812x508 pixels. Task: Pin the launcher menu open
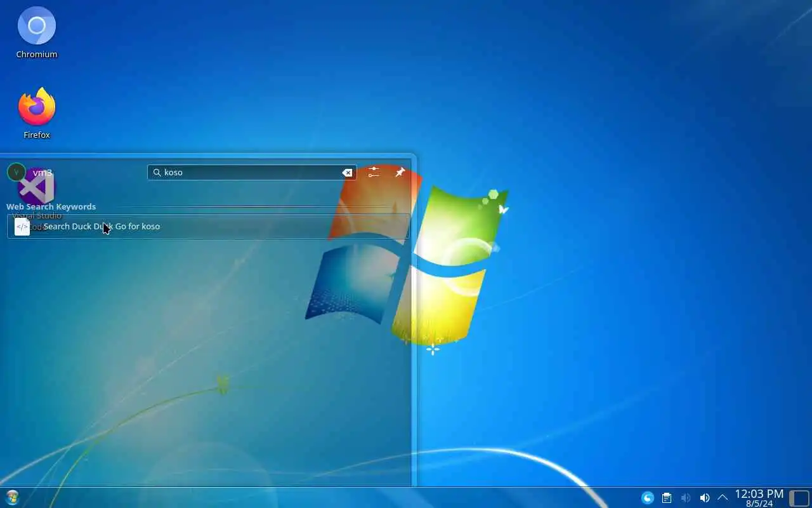pos(400,172)
